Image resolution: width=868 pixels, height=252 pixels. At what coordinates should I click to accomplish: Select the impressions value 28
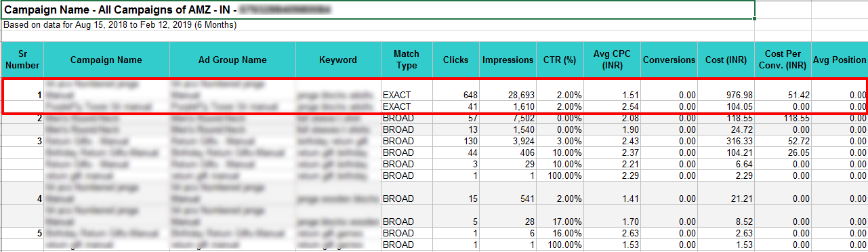coord(529,222)
